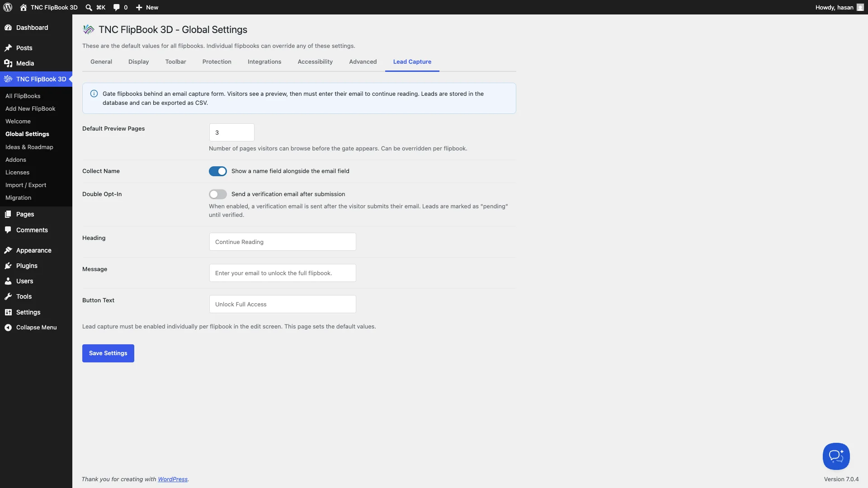Image resolution: width=868 pixels, height=488 pixels.
Task: Open Import / Export submenu item
Action: [x=26, y=185]
